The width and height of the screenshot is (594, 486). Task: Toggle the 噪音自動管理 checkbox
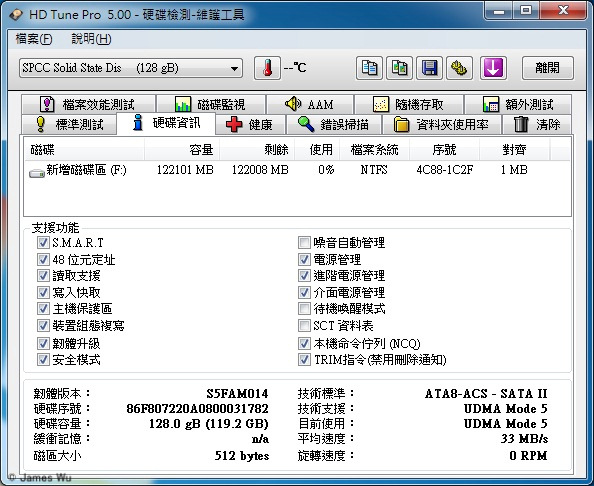pos(304,242)
